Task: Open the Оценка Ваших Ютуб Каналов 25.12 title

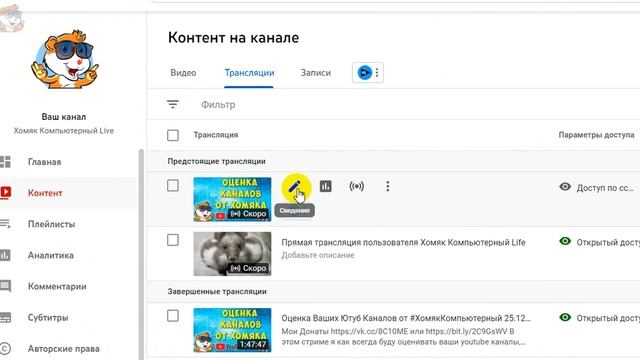Action: tap(406, 318)
